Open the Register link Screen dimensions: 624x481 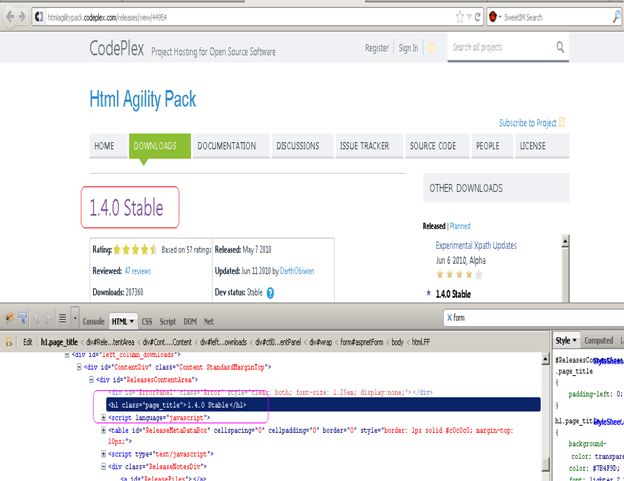(376, 48)
